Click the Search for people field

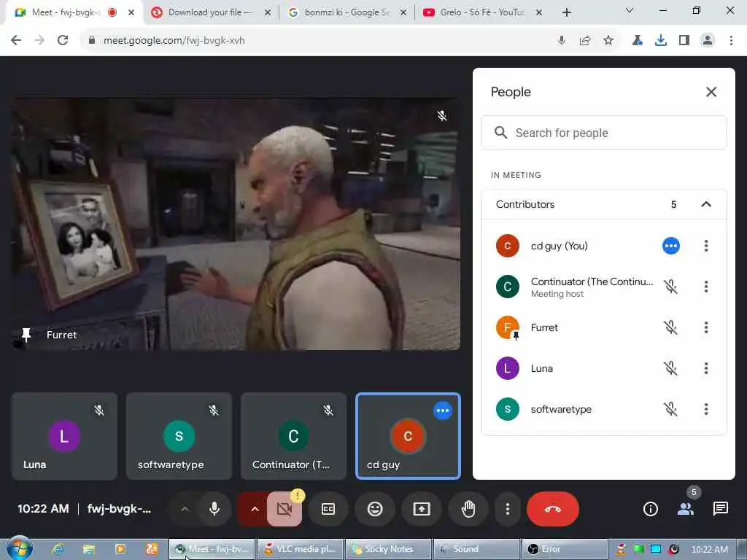603,133
